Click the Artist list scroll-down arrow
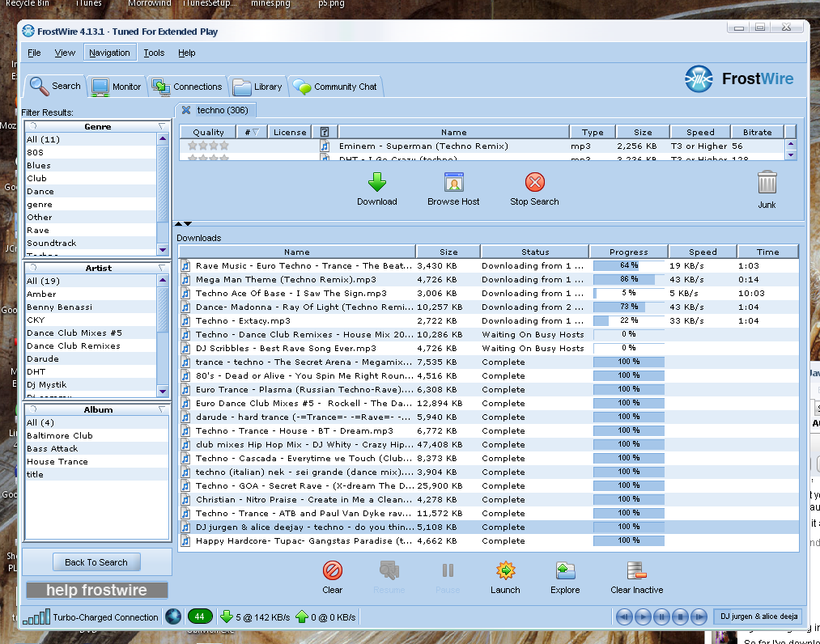Image resolution: width=820 pixels, height=644 pixels. click(163, 391)
